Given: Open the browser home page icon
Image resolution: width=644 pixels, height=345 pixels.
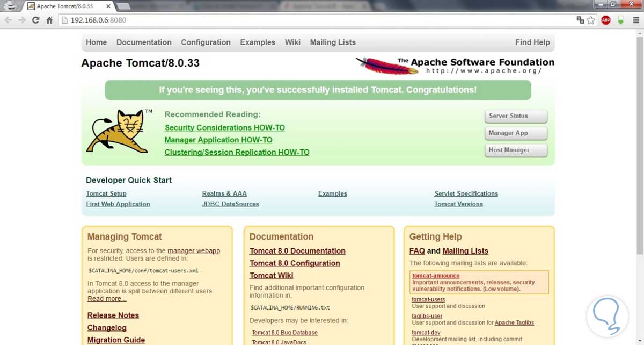Looking at the screenshot, I should [49, 20].
